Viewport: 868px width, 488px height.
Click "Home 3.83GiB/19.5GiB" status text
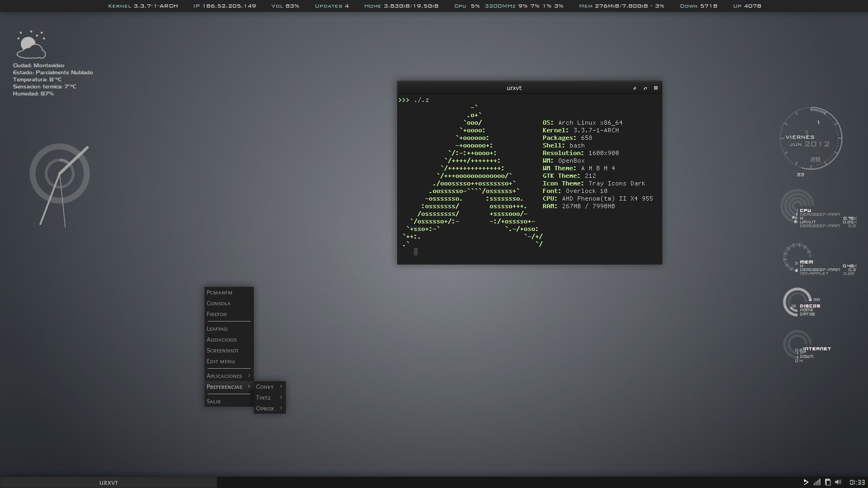click(x=401, y=6)
